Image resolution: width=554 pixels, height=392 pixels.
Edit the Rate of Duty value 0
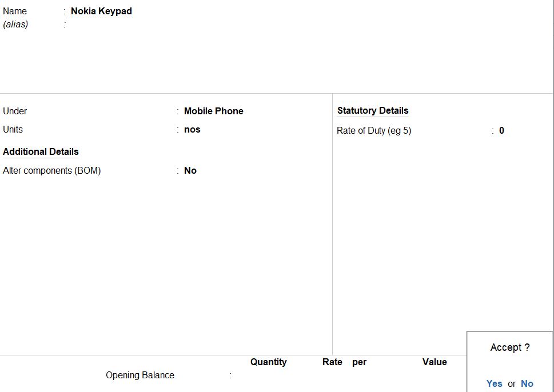(x=501, y=131)
